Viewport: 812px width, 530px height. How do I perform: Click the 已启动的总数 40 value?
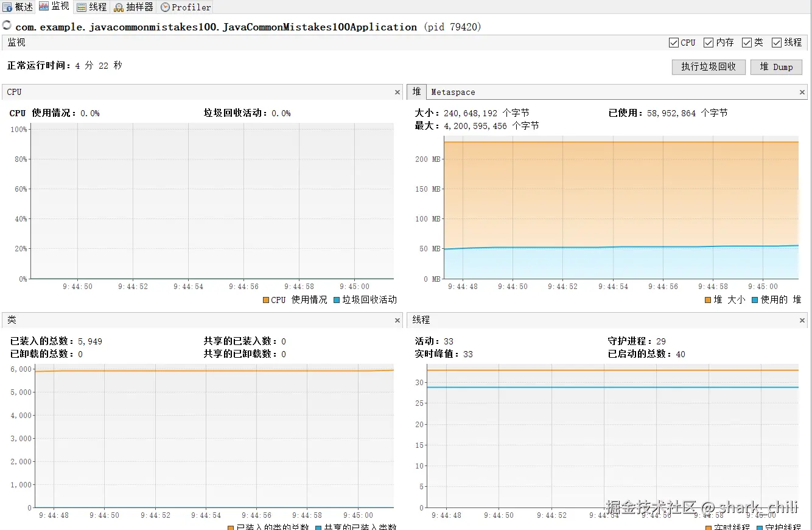click(681, 354)
